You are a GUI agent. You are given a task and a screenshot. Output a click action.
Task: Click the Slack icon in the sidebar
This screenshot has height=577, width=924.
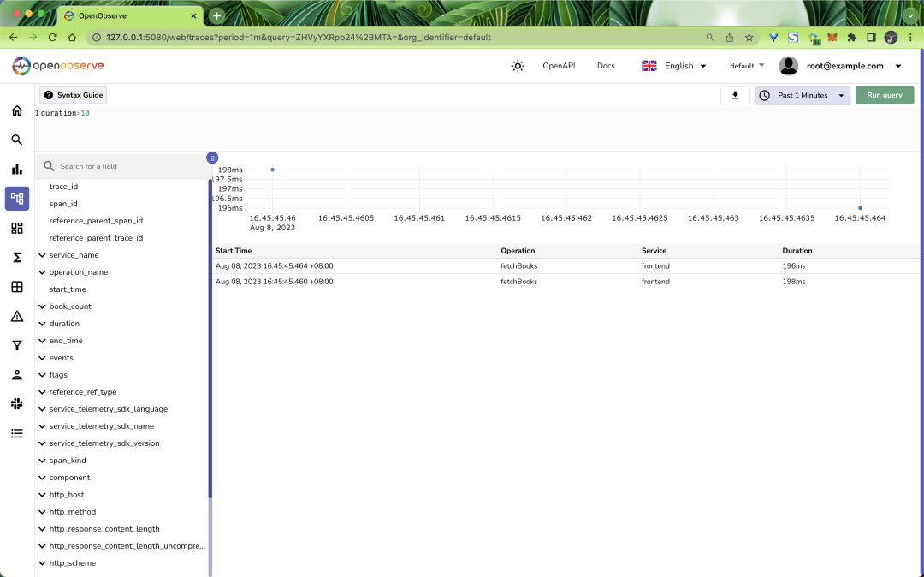point(16,403)
